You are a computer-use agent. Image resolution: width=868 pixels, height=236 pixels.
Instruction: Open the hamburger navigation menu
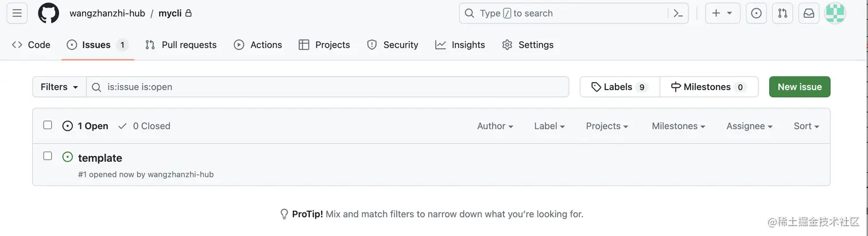(17, 13)
